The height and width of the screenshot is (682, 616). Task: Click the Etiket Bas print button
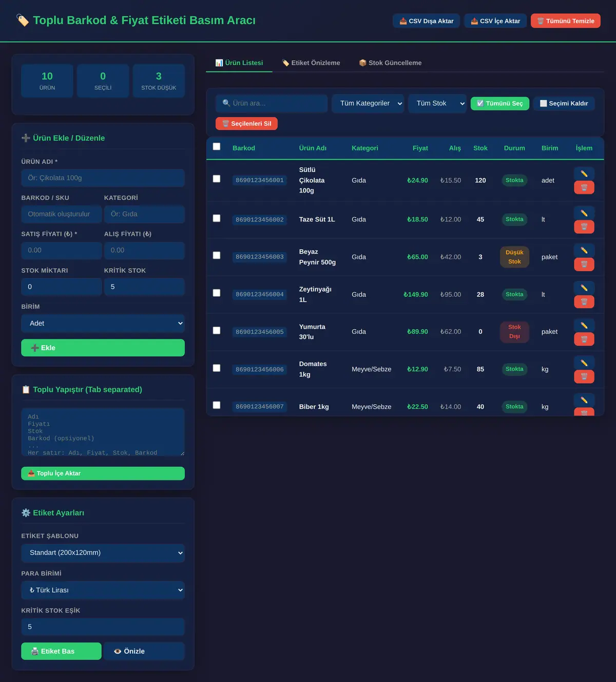click(61, 651)
